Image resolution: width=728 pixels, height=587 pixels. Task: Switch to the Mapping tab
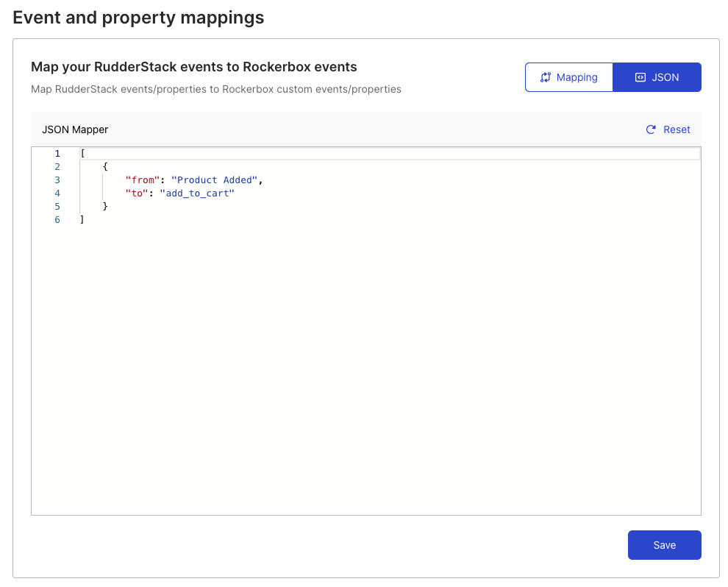pyautogui.click(x=568, y=77)
